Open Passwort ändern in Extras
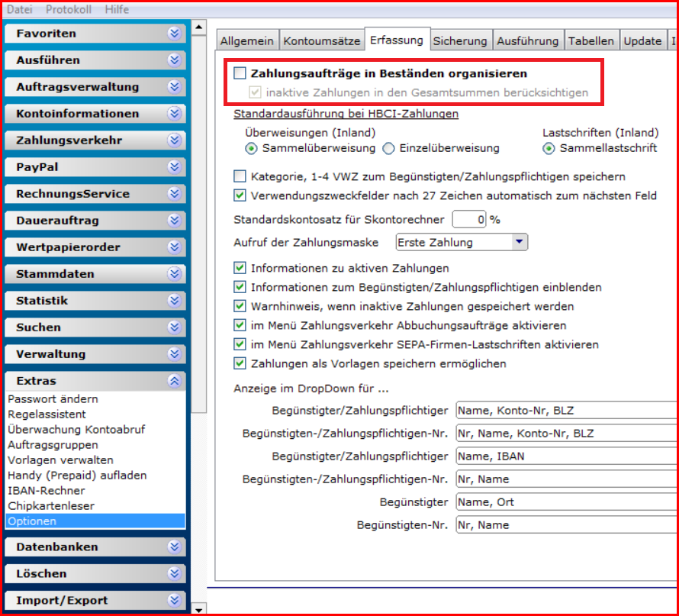The width and height of the screenshot is (679, 616). click(53, 399)
